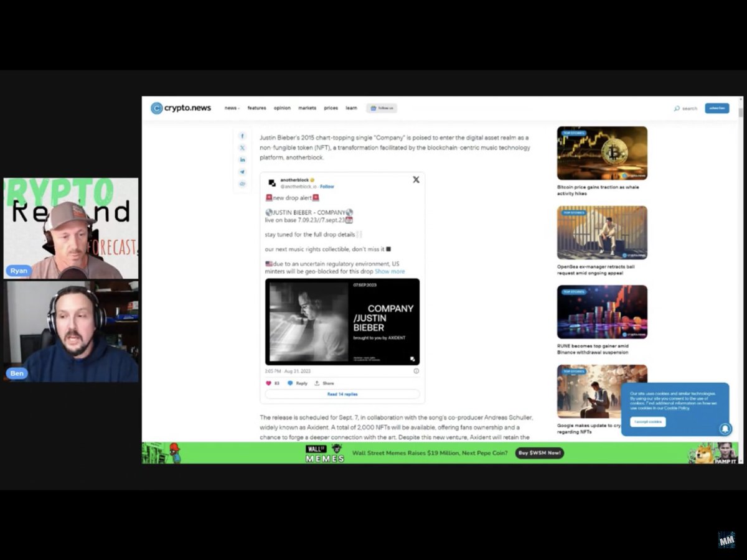This screenshot has width=747, height=560.
Task: Share article on LinkedIn
Action: 242,160
